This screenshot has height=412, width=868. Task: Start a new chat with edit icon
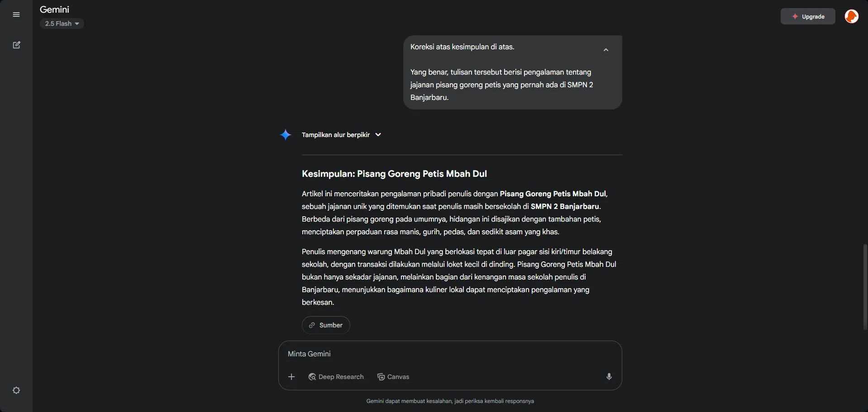tap(16, 45)
